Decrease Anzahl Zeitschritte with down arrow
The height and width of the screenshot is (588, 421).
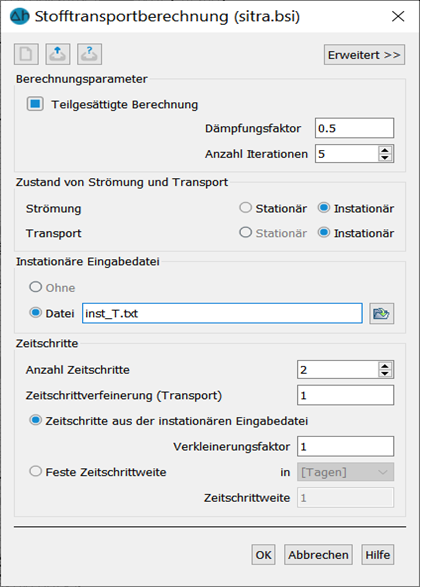[385, 374]
